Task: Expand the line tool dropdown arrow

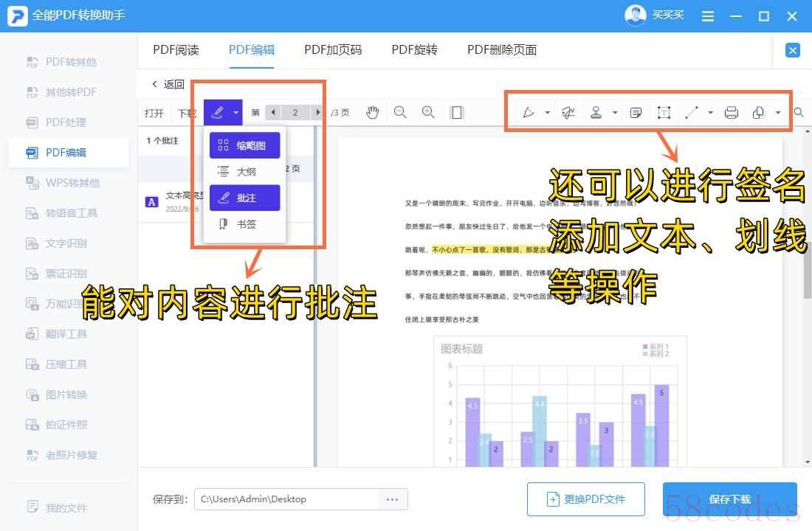Action: point(710,113)
